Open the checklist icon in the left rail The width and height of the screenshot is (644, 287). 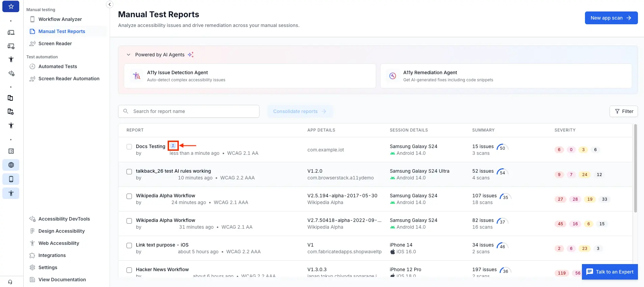click(x=11, y=151)
